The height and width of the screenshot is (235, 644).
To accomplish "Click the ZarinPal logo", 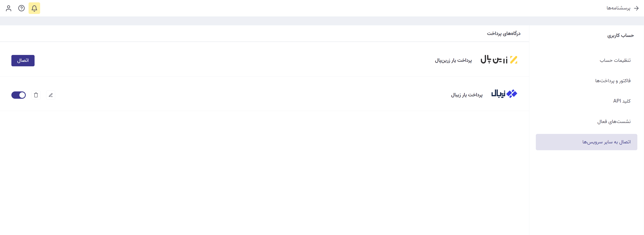I will point(499,59).
